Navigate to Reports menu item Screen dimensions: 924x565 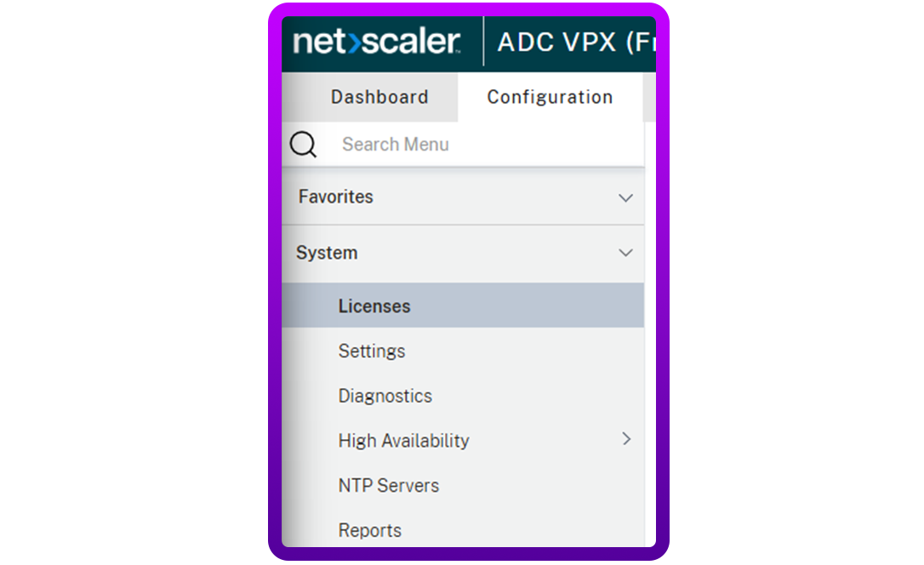tap(370, 530)
